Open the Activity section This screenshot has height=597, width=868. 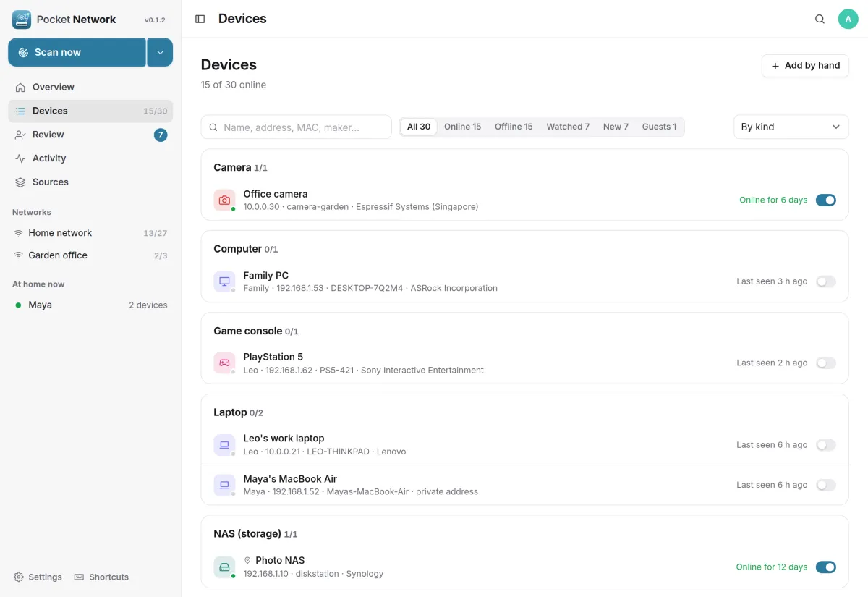pos(90,158)
